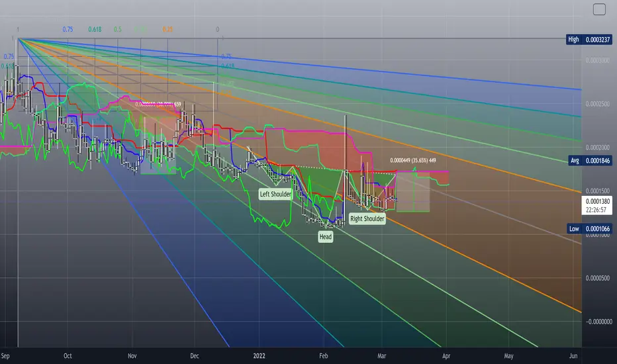The height and width of the screenshot is (364, 617).
Task: Click the Apr label on the time axis
Action: click(x=446, y=356)
